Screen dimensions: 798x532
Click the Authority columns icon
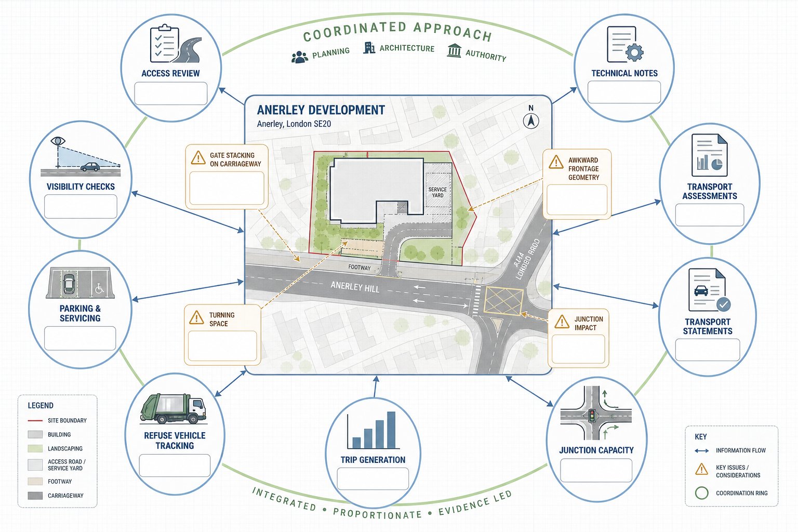[454, 50]
